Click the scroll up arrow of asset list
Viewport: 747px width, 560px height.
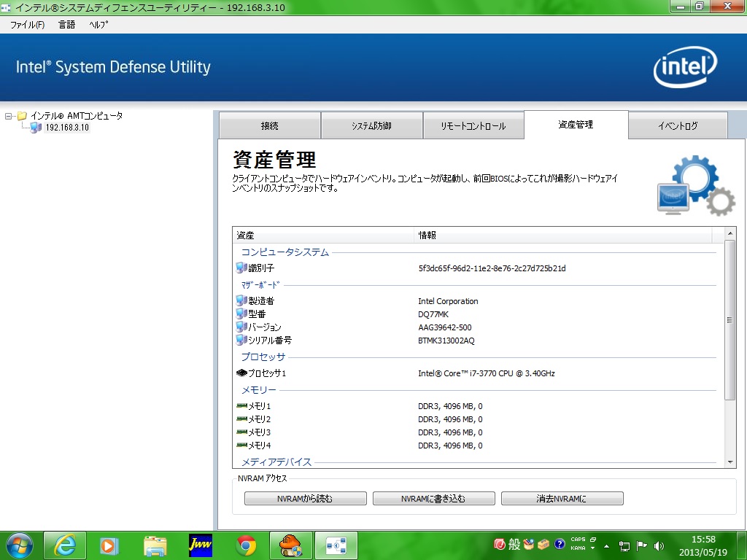729,233
